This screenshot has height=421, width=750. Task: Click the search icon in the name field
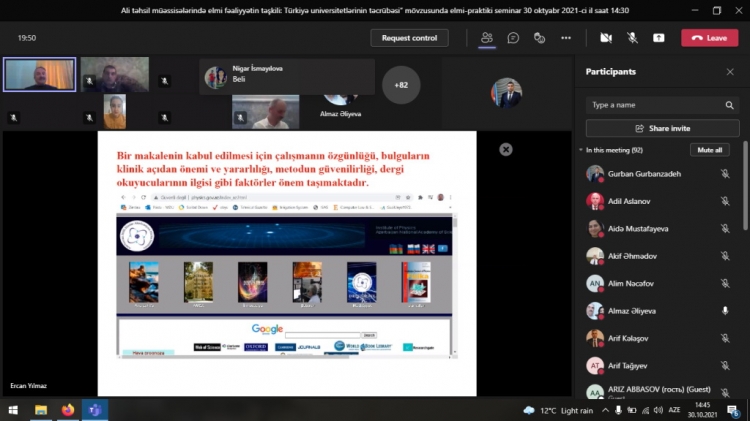pyautogui.click(x=729, y=104)
